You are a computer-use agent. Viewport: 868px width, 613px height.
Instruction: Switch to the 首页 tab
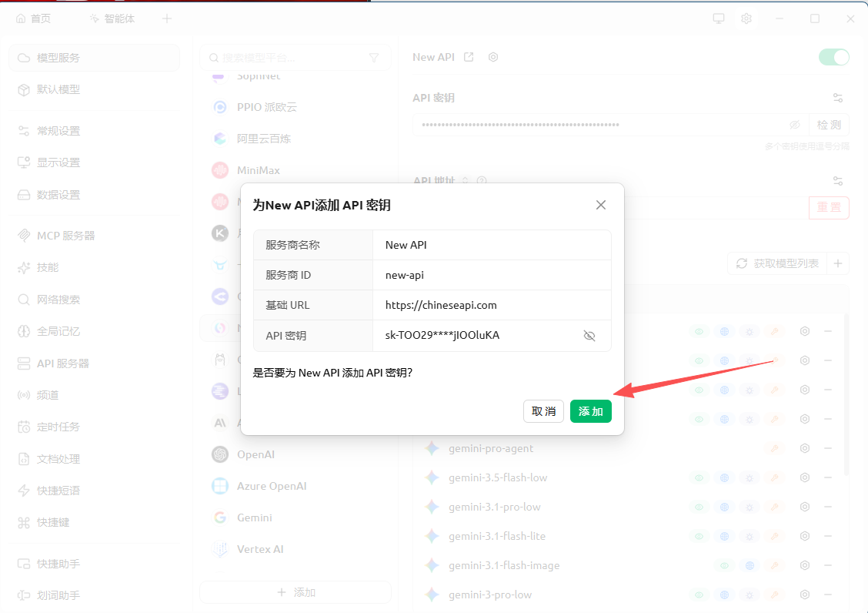point(33,18)
